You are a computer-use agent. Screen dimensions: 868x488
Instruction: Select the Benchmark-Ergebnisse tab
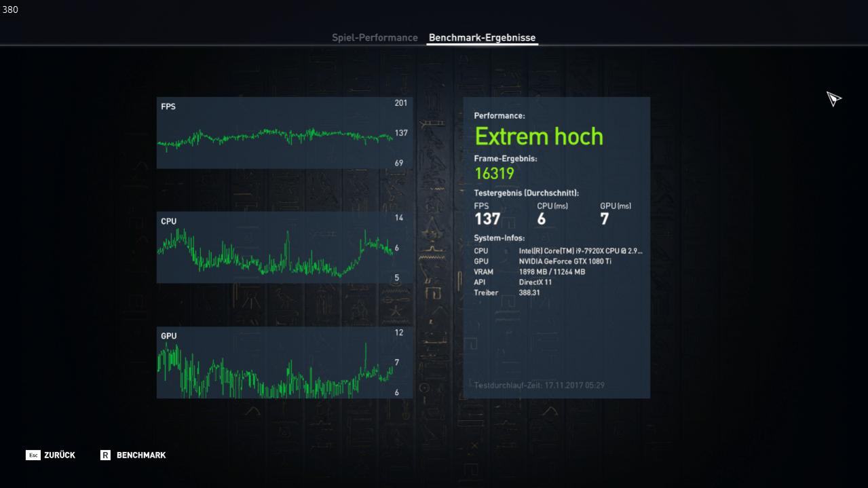coord(482,38)
